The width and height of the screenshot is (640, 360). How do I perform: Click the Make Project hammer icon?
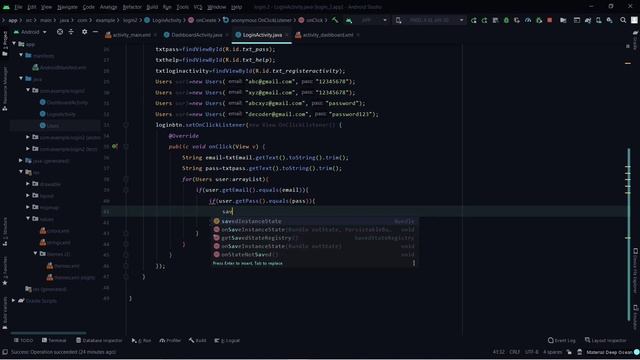pos(335,20)
